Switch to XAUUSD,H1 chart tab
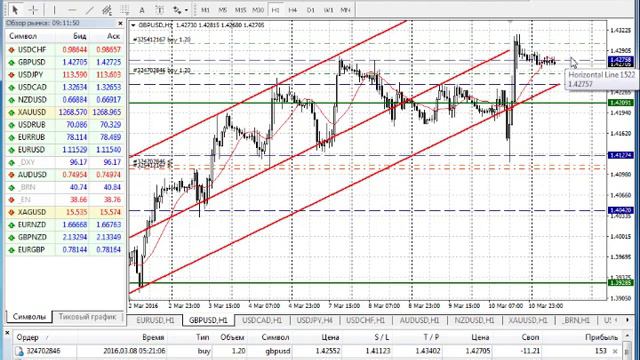The width and height of the screenshot is (640, 360). pyautogui.click(x=528, y=320)
